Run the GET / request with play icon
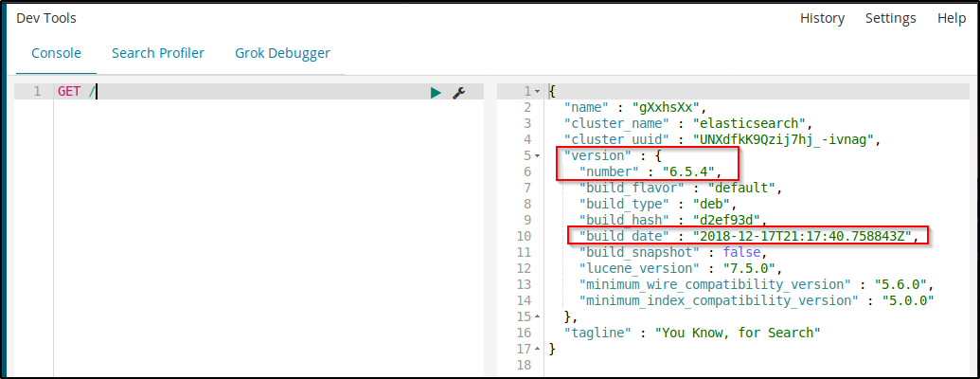Screen dimensions: 980x379 pos(436,93)
